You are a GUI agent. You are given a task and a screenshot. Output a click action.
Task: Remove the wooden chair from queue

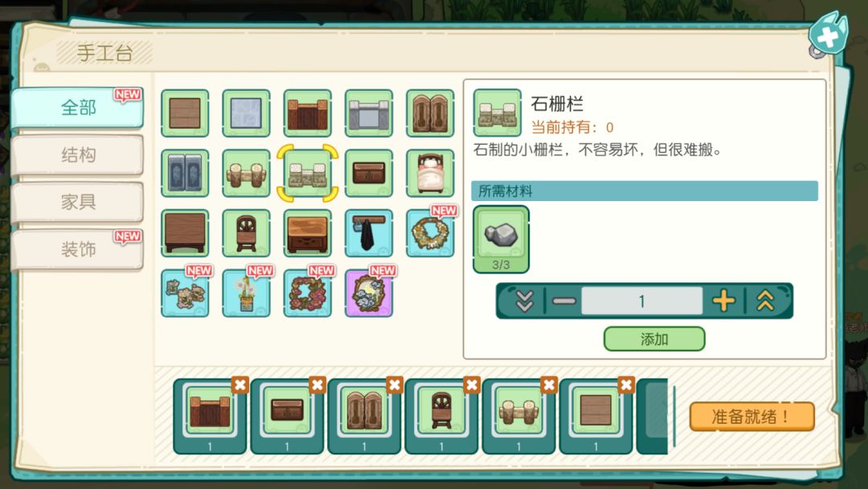click(471, 384)
